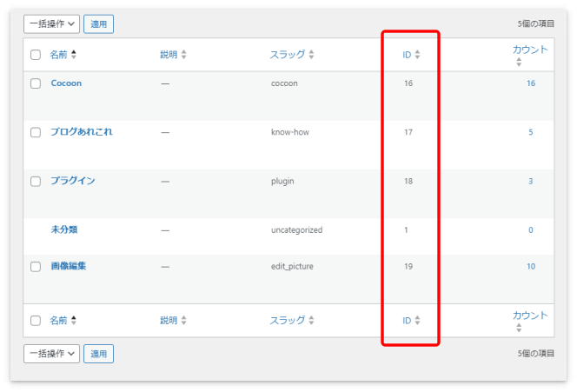Sort by 名前 in the footer row
This screenshot has width=577, height=392.
coord(58,321)
